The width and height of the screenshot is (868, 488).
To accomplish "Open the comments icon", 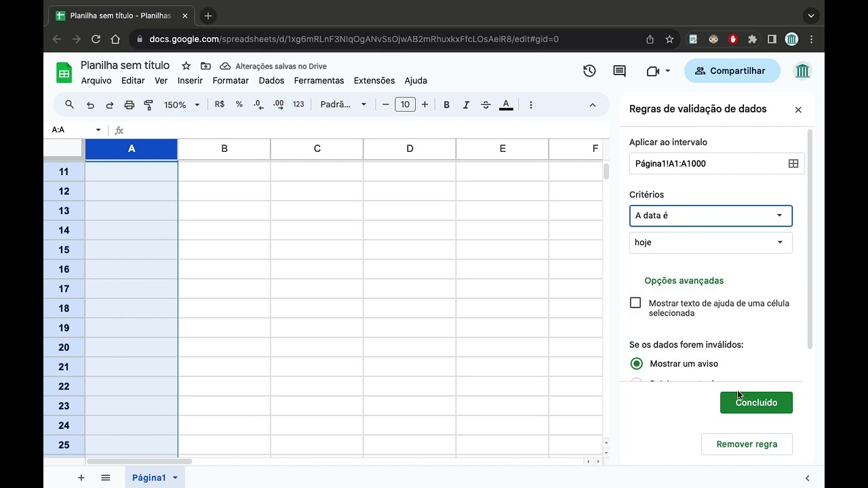I will point(619,71).
